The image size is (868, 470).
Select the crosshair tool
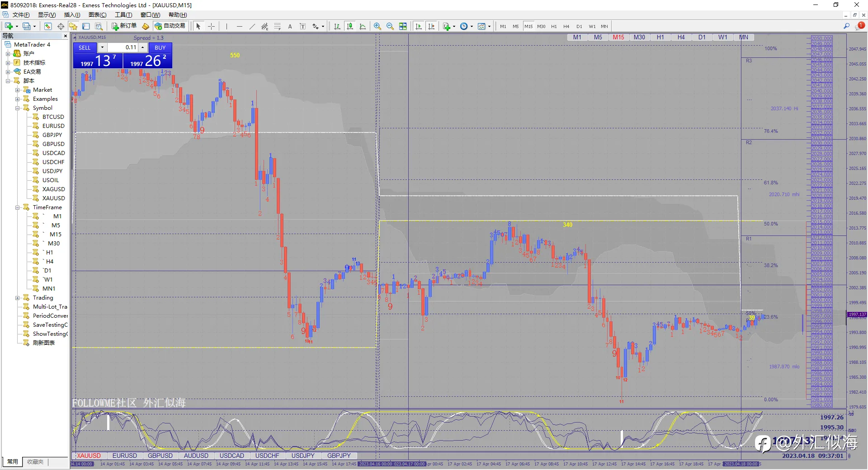[211, 26]
